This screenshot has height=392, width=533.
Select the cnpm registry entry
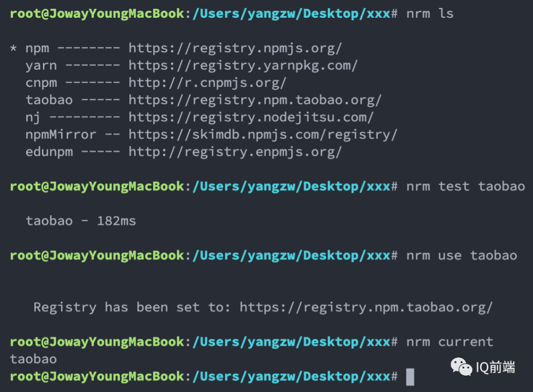pyautogui.click(x=41, y=82)
